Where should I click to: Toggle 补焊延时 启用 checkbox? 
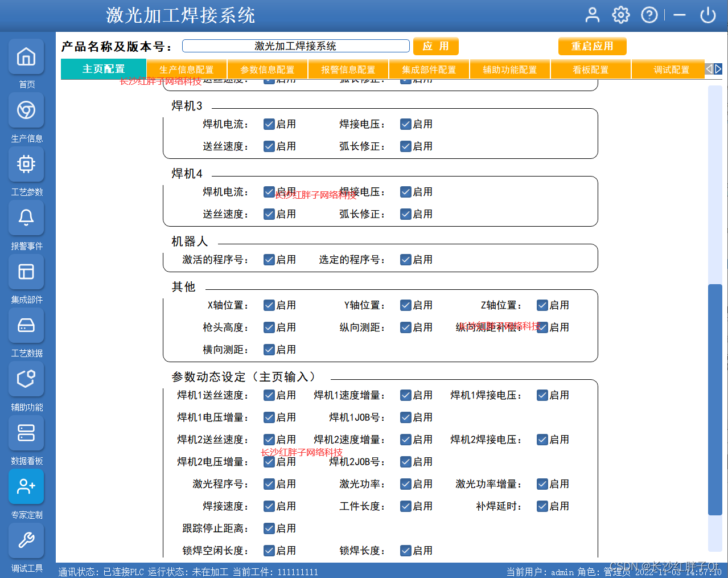tap(542, 506)
